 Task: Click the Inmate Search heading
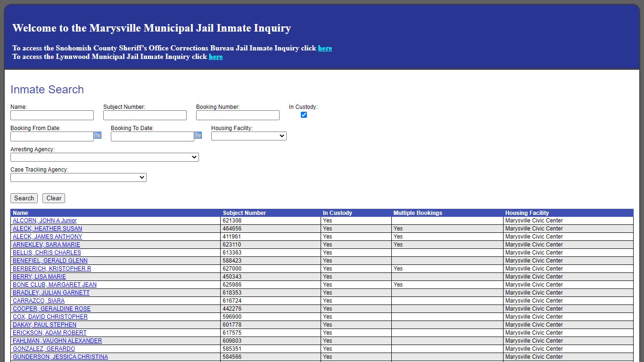pos(47,90)
